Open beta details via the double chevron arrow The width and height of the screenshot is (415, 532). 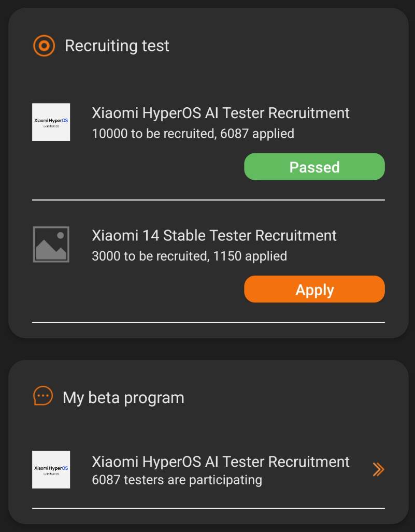click(378, 469)
